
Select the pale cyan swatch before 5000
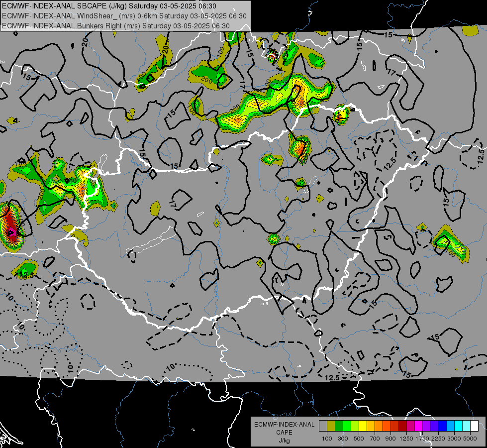coord(467,426)
